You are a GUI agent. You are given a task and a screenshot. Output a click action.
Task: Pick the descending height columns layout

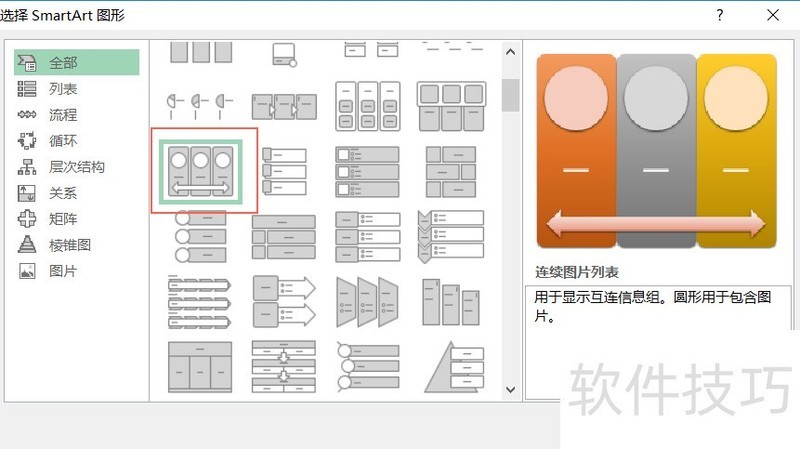coord(451,302)
